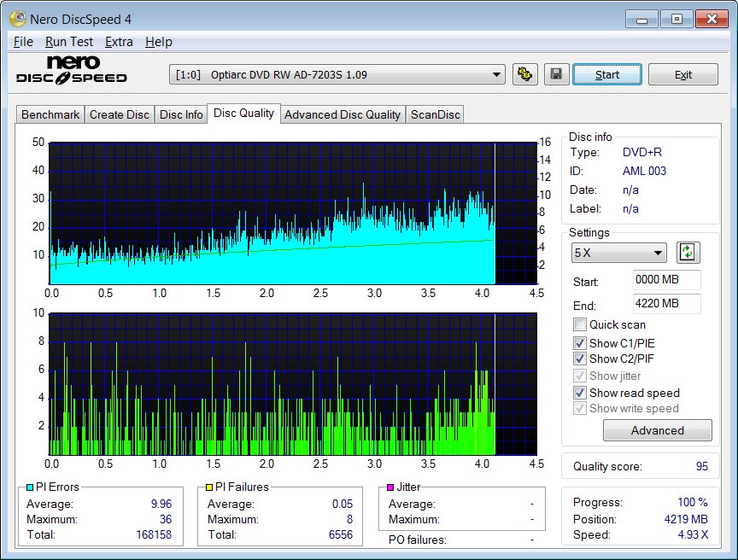Click the PI Failures average 0.05
The height and width of the screenshot is (560, 738).
343,504
